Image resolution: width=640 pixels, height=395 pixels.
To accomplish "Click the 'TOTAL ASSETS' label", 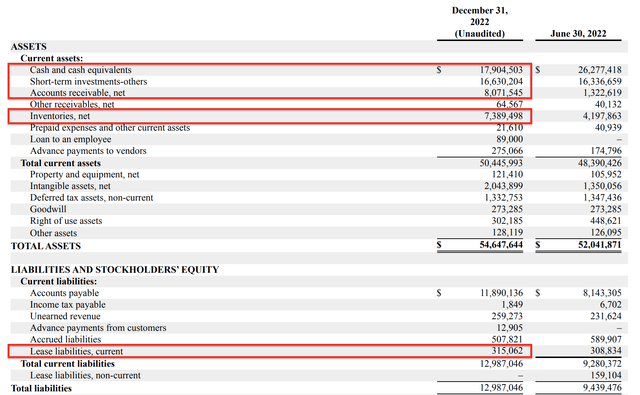I will pos(46,246).
